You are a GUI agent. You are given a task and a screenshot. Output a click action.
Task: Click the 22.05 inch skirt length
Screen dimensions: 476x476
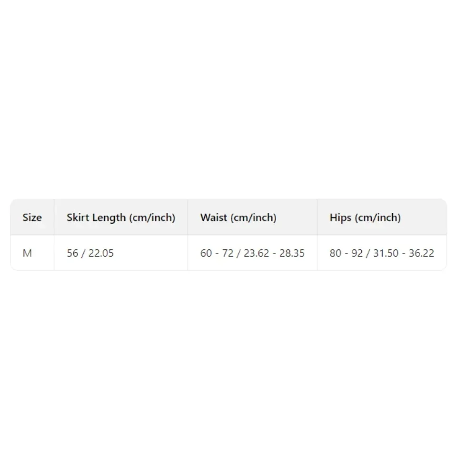(x=101, y=253)
